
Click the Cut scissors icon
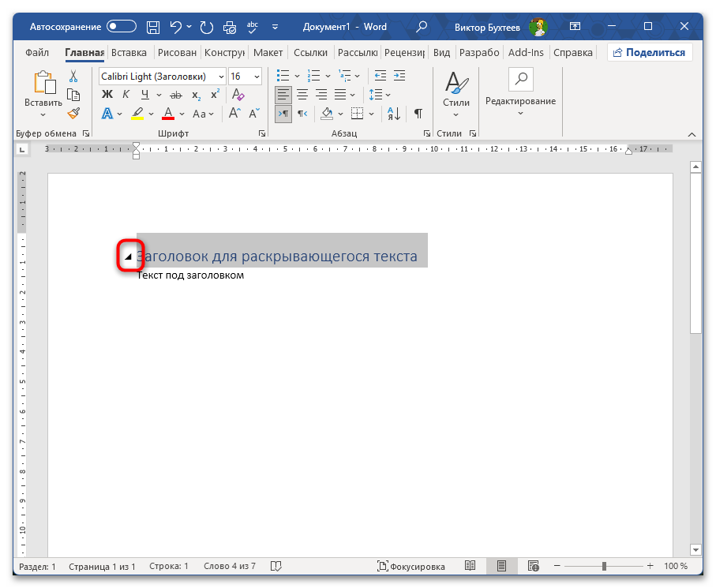(73, 77)
